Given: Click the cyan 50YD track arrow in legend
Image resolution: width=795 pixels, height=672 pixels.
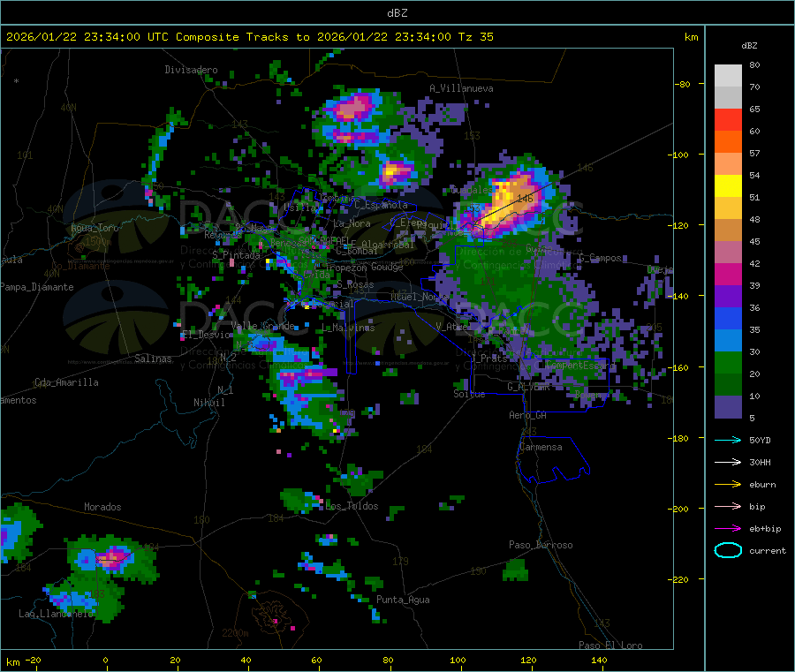Looking at the screenshot, I should click(728, 440).
